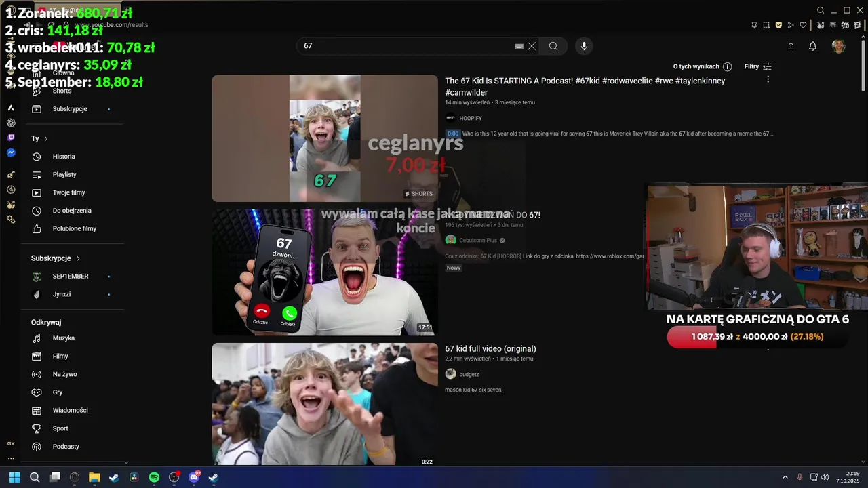Click the taskbar volume speaker icon
Viewport: 868px width, 488px height.
(825, 477)
